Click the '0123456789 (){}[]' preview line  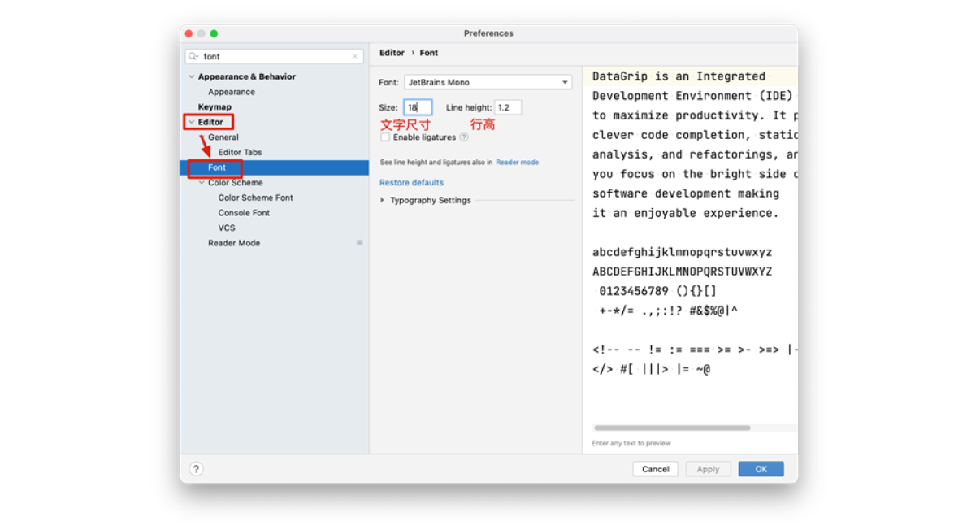click(658, 291)
